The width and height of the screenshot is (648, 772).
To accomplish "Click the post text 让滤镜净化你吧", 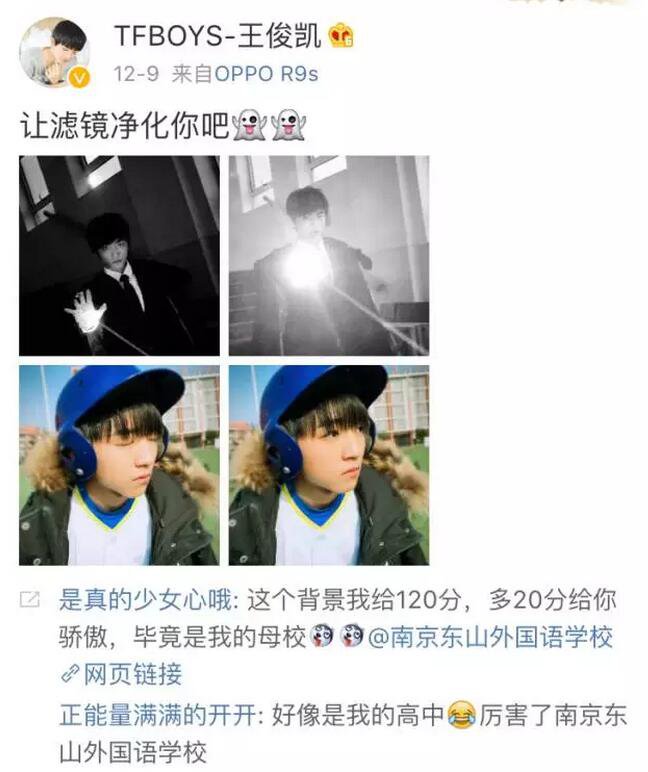I will pyautogui.click(x=125, y=125).
